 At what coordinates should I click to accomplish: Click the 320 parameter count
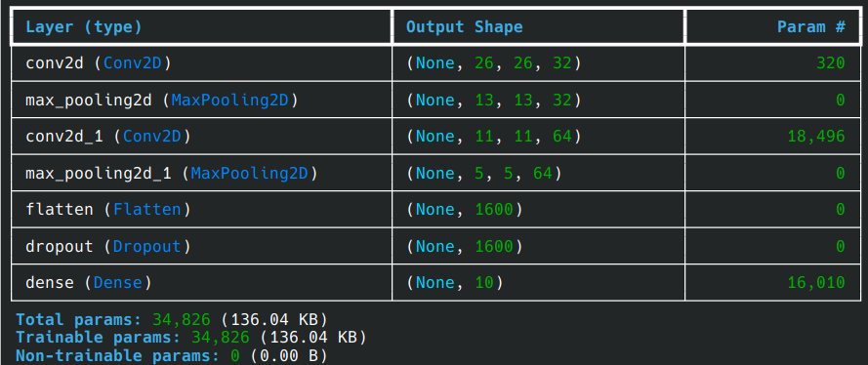(x=831, y=63)
